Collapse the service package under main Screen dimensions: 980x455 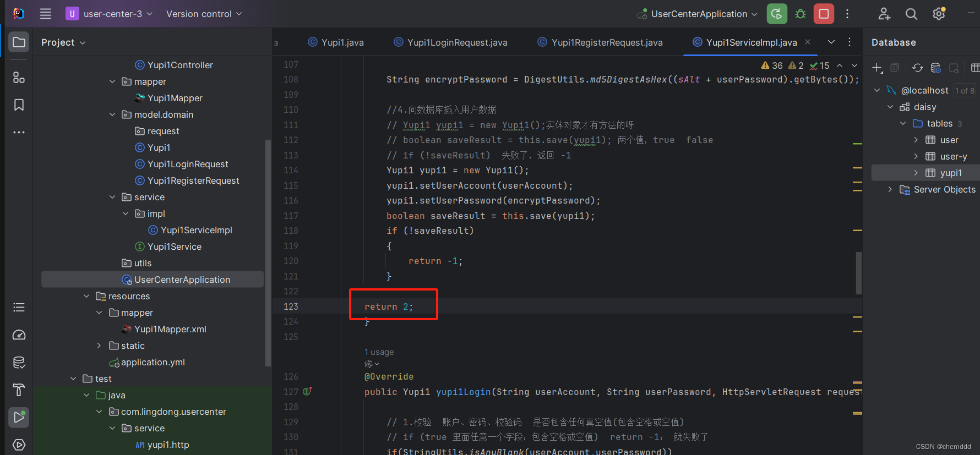tap(112, 197)
